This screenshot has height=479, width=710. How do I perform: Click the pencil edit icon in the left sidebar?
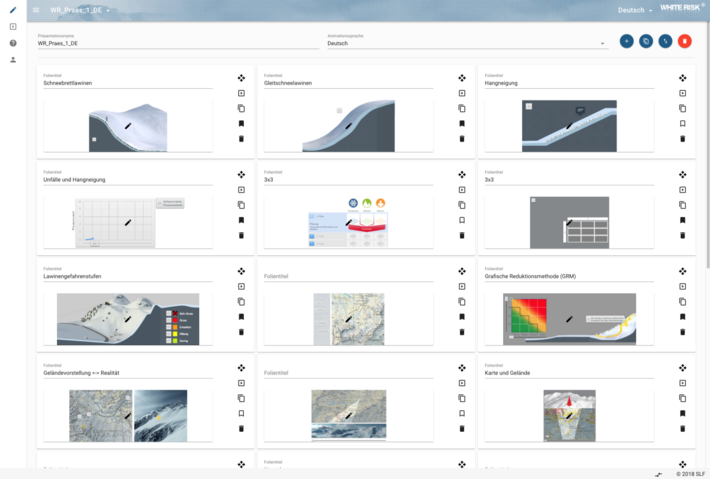coord(13,10)
